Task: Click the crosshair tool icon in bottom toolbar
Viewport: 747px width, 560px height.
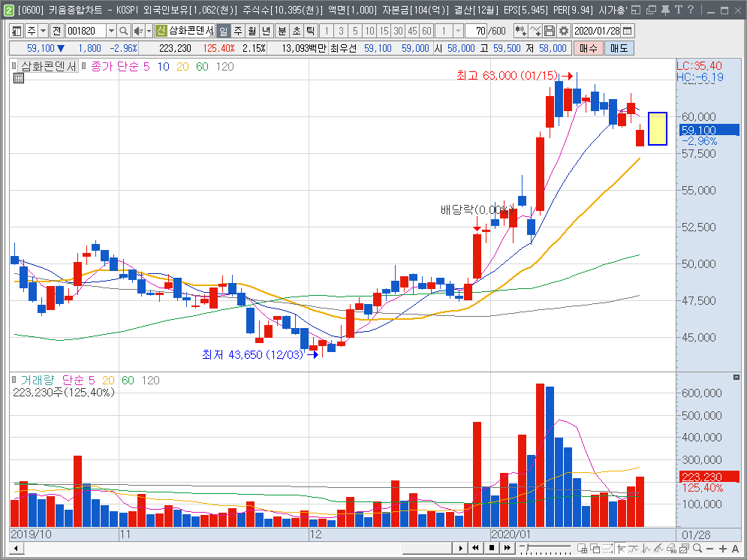Action: click(x=621, y=548)
